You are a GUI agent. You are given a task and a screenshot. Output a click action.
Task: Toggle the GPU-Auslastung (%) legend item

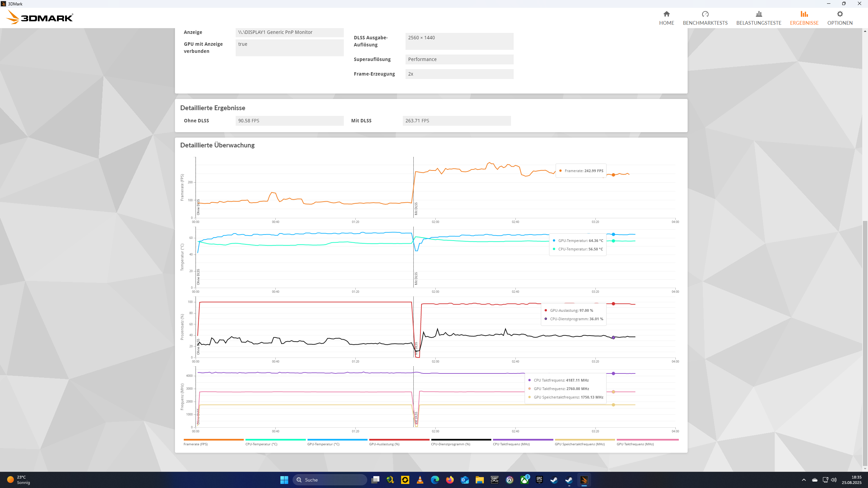pyautogui.click(x=384, y=444)
